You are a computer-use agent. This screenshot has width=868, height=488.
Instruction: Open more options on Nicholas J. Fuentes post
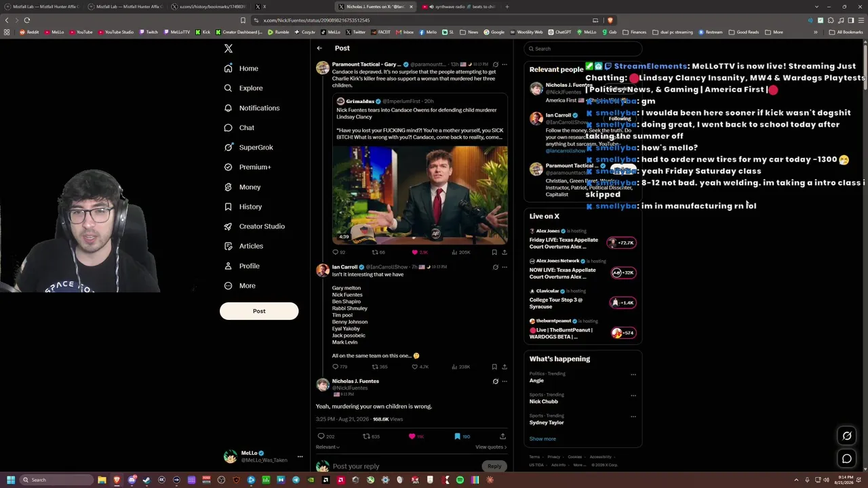(505, 382)
